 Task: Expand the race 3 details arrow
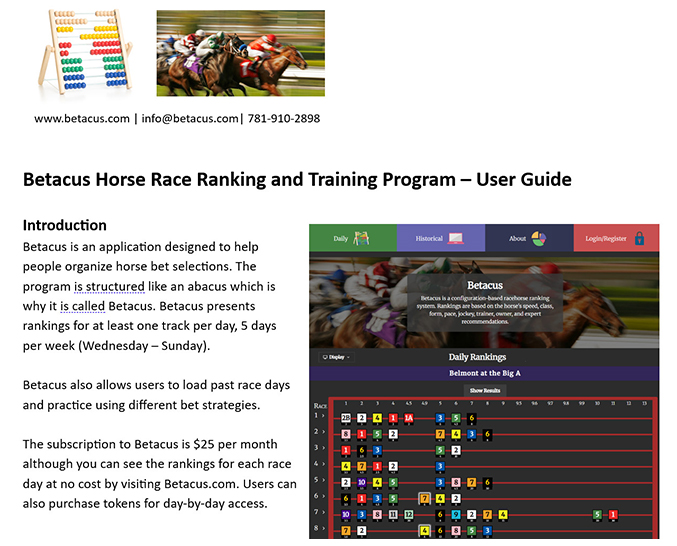click(x=323, y=448)
